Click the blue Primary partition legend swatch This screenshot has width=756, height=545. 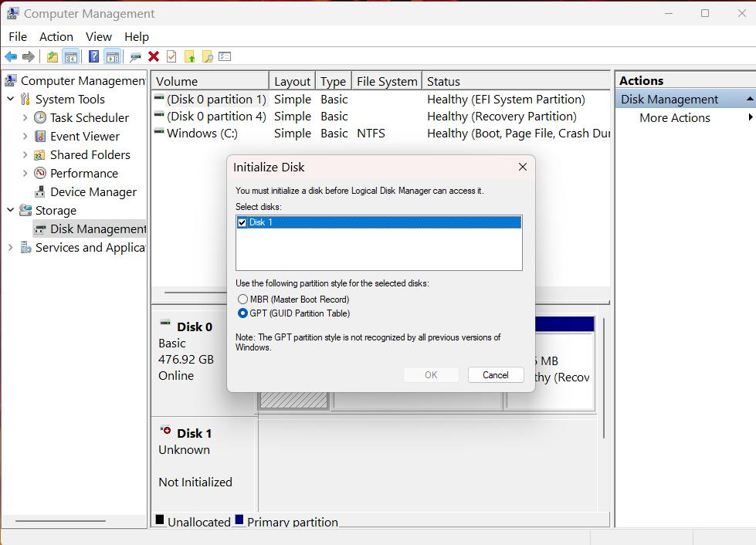pos(239,520)
